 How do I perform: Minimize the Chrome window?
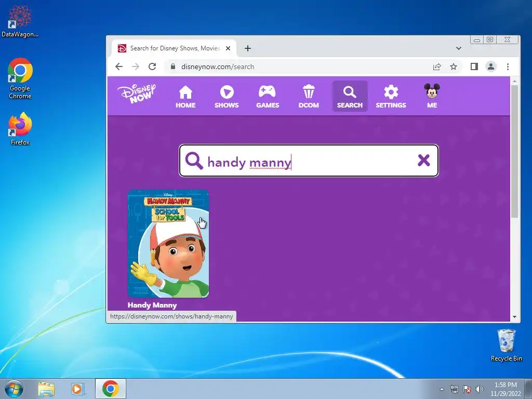coord(477,39)
